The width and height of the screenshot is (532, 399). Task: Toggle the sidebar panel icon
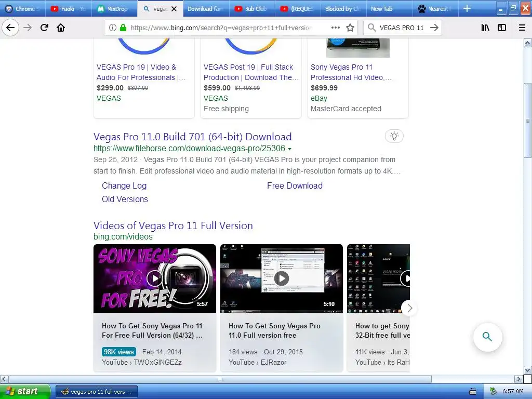pos(502,28)
